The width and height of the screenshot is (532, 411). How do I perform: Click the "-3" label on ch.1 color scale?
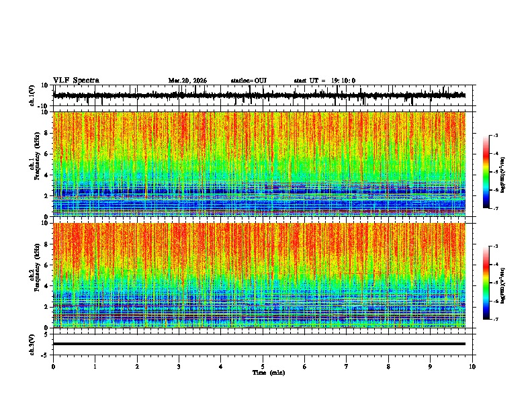(x=495, y=136)
